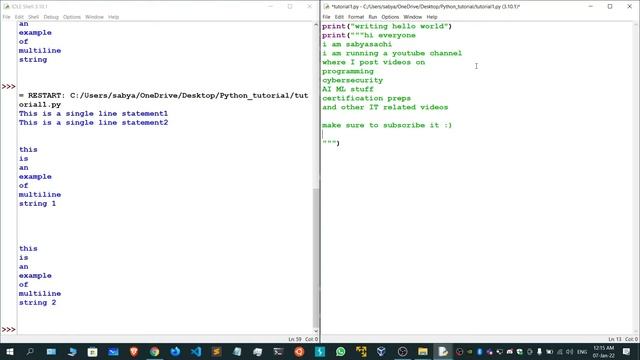Open Visual Studio Code in taskbar

click(x=196, y=351)
